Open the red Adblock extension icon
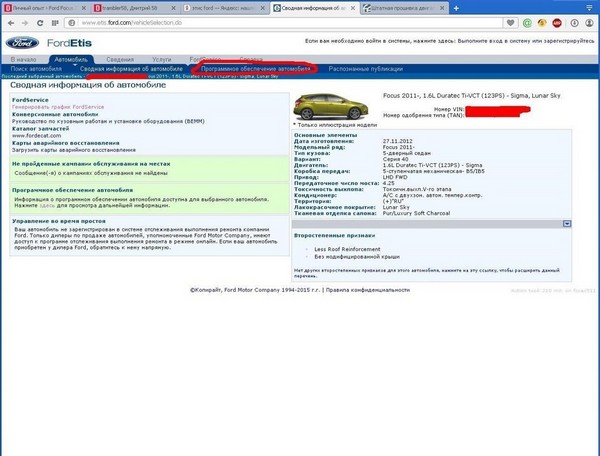The image size is (600, 456). point(557,23)
